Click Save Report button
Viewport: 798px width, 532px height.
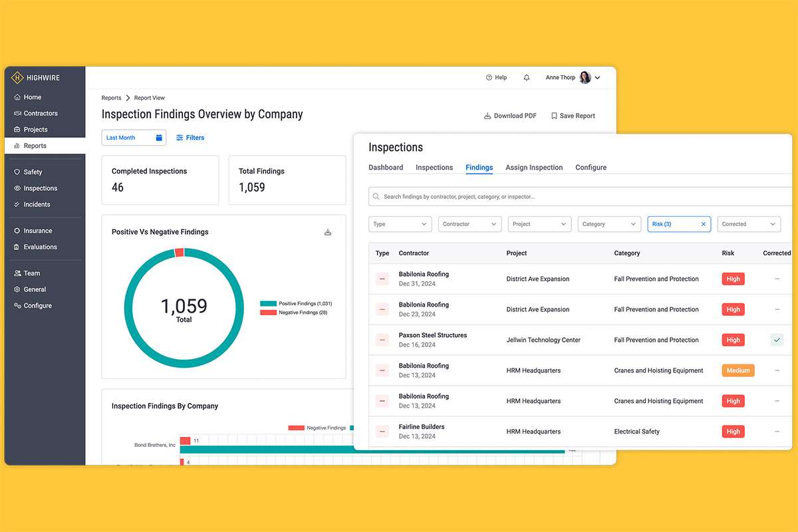(573, 116)
